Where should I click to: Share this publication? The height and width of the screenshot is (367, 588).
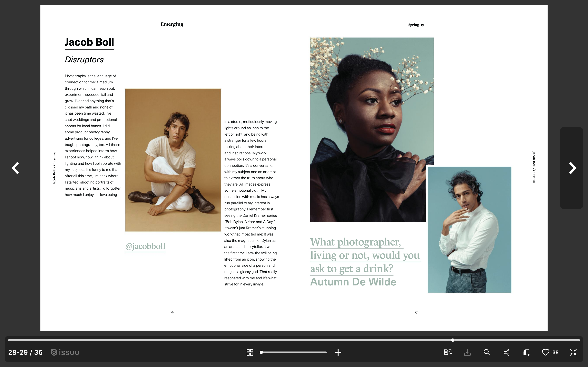pos(506,352)
